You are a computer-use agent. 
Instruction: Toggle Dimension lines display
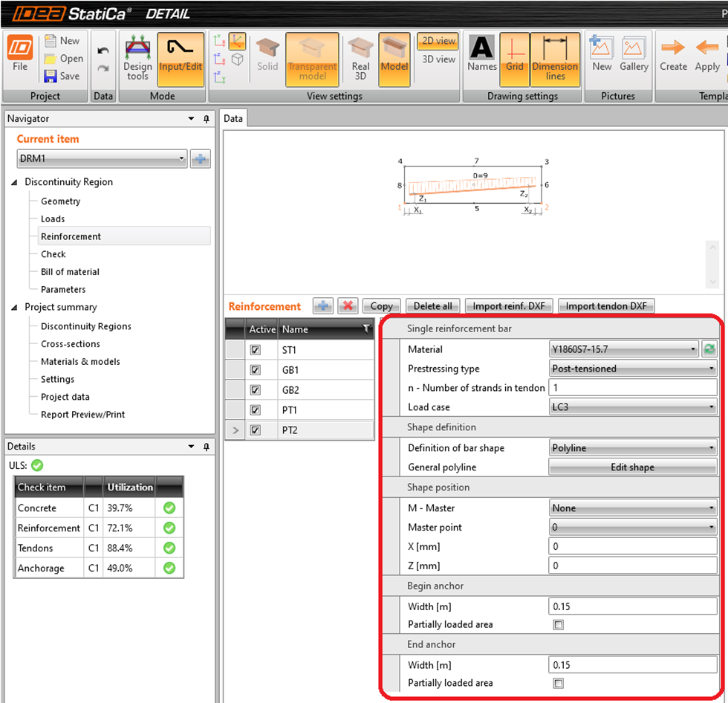[555, 59]
